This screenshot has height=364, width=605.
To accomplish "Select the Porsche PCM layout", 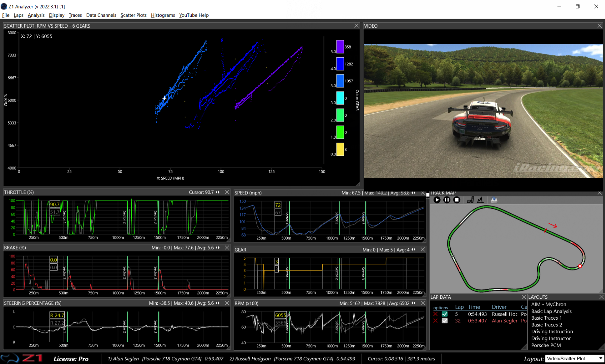I will pyautogui.click(x=546, y=345).
